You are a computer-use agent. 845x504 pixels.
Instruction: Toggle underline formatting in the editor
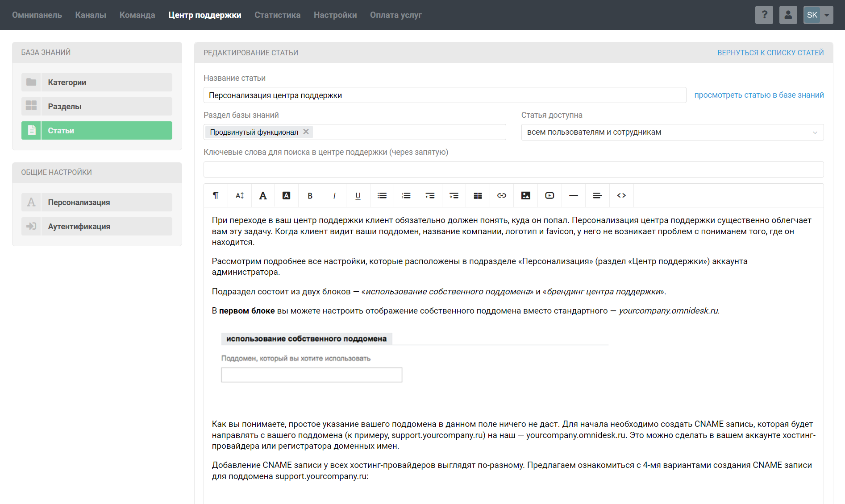(358, 196)
